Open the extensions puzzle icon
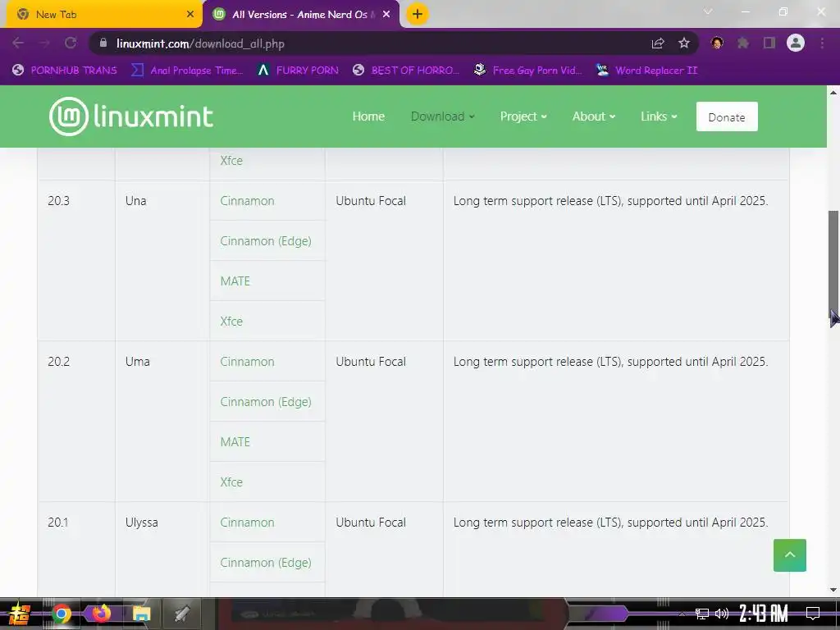Screen dimensions: 840x630 (x=743, y=43)
